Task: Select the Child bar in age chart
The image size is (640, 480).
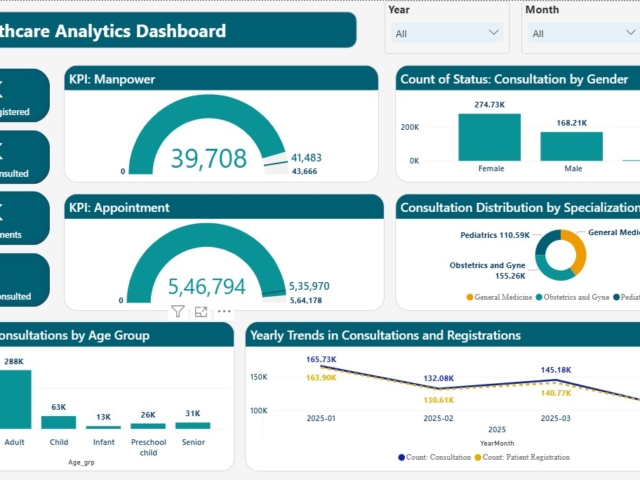Action: 59,422
